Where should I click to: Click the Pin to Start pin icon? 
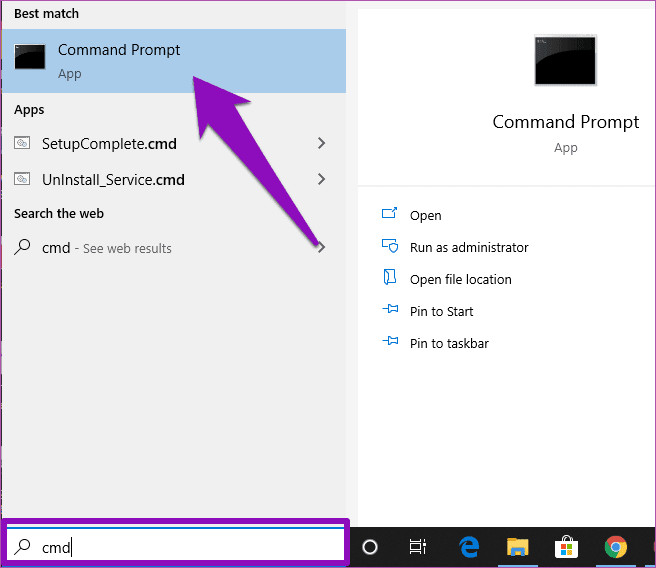pos(390,310)
